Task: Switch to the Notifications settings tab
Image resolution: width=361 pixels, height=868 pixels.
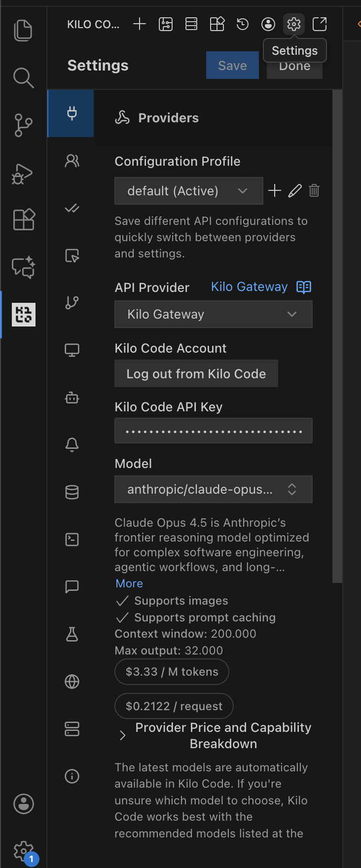Action: 72,444
